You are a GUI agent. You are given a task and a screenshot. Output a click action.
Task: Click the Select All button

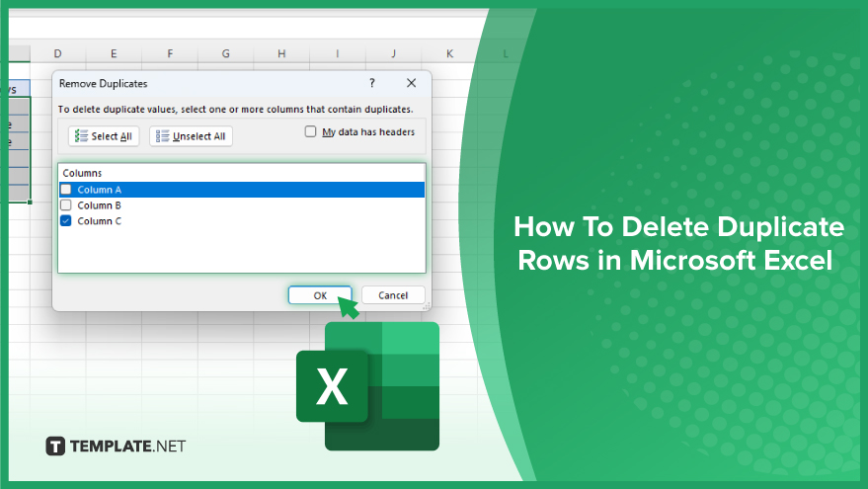104,136
